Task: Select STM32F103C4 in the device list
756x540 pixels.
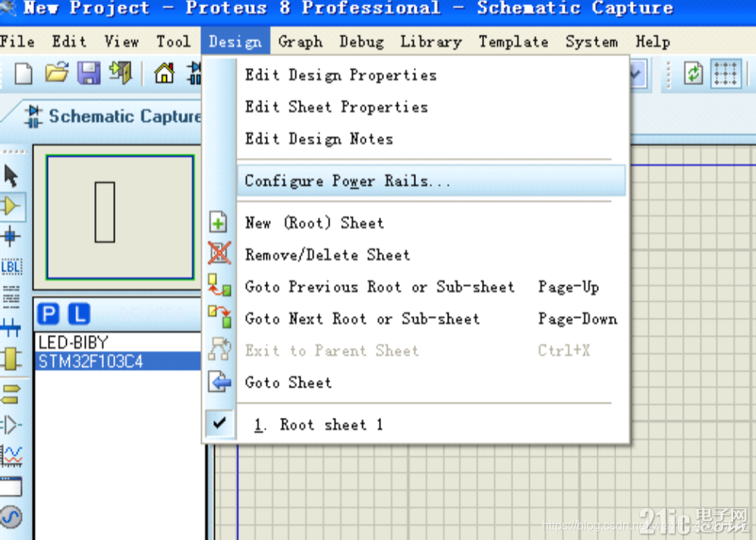Action: (x=118, y=362)
